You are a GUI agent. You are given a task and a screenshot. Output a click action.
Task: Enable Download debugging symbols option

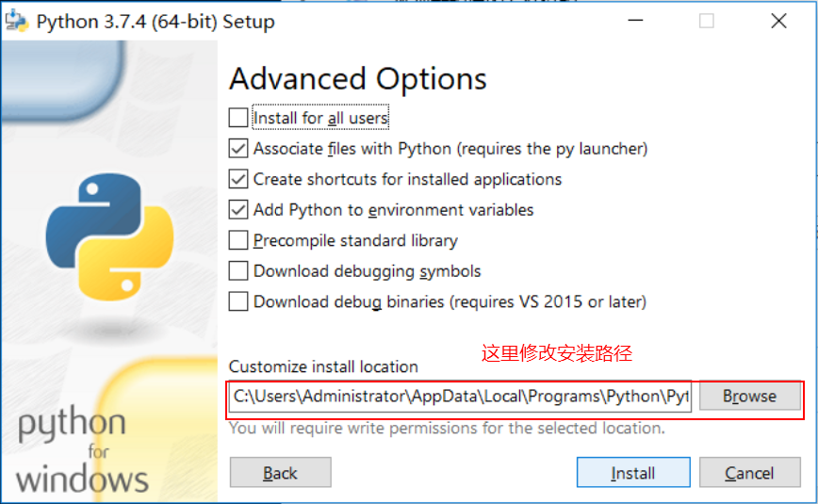click(239, 271)
